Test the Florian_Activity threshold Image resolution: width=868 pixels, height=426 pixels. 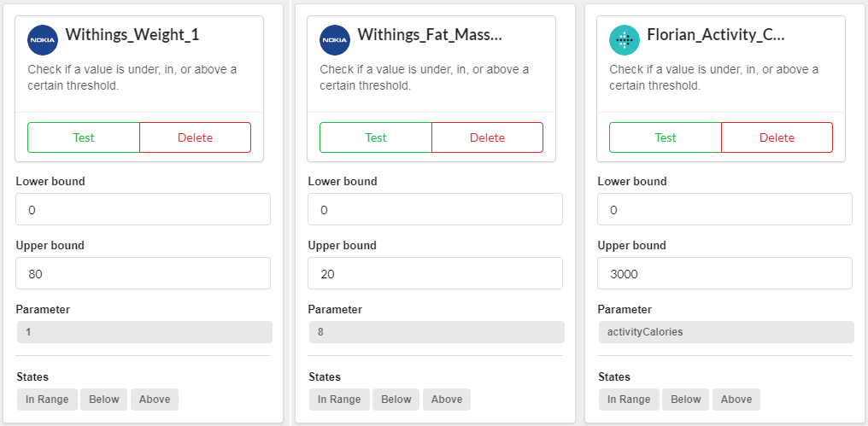[666, 137]
